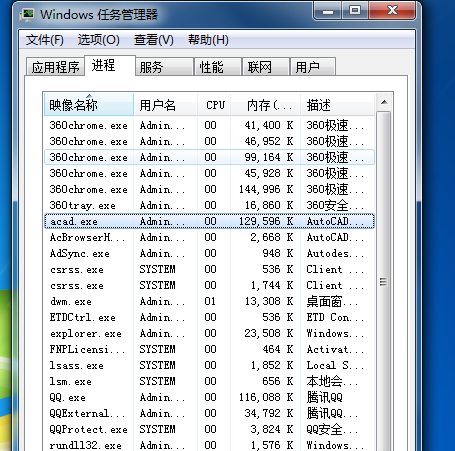455x451 pixels.
Task: Click the 本地会... description cell
Action: point(332,381)
